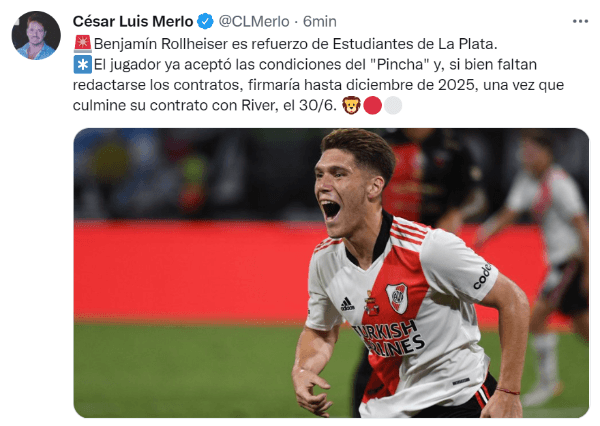Click the "Estudiantes de La Plata" text

point(413,44)
